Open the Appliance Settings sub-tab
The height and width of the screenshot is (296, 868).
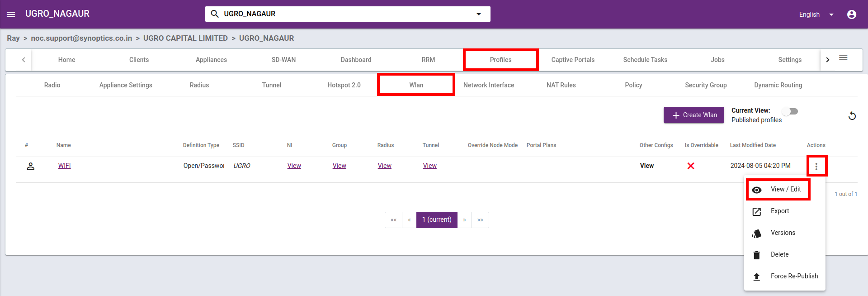pyautogui.click(x=126, y=85)
